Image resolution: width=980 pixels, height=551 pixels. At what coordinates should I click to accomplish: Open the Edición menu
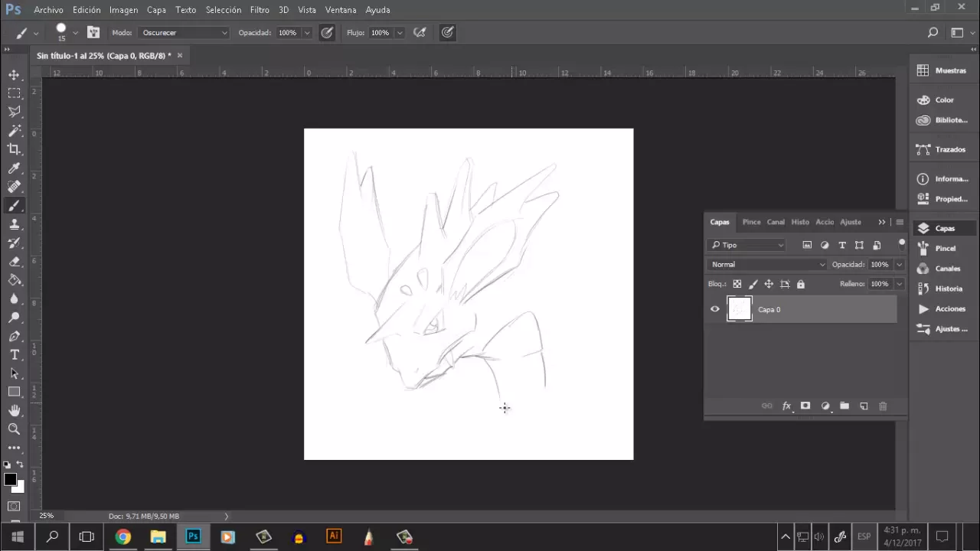click(87, 10)
